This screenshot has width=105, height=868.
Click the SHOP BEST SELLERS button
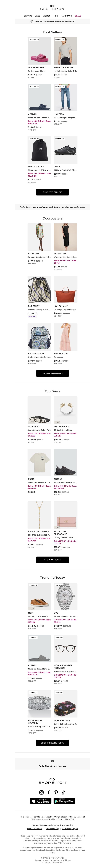click(x=52, y=192)
